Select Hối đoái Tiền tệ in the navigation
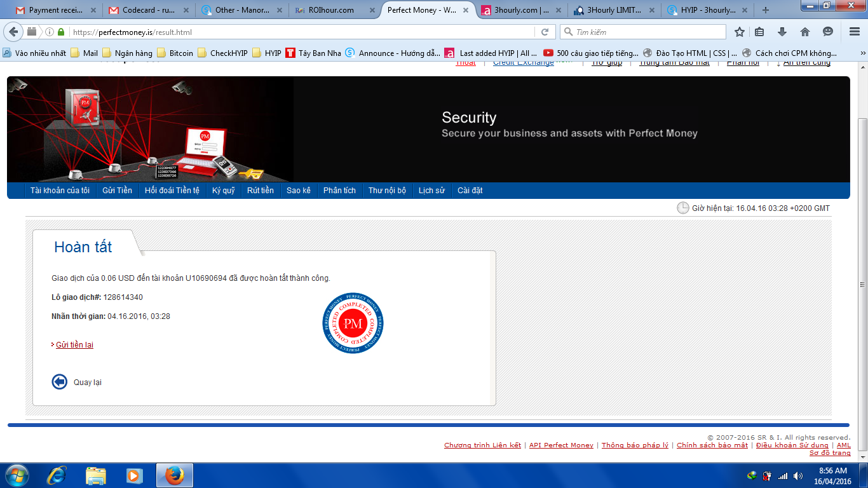This screenshot has height=488, width=868. tap(172, 191)
